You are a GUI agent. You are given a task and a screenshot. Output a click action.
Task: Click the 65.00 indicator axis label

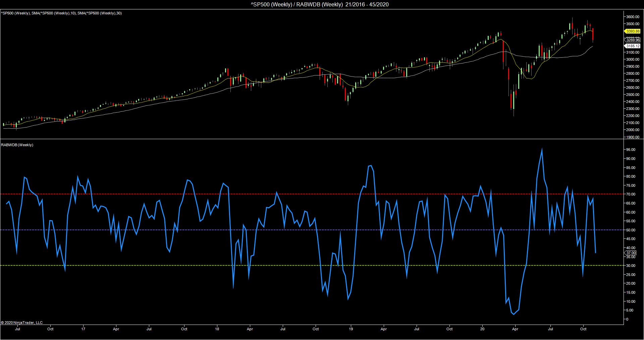pos(631,203)
